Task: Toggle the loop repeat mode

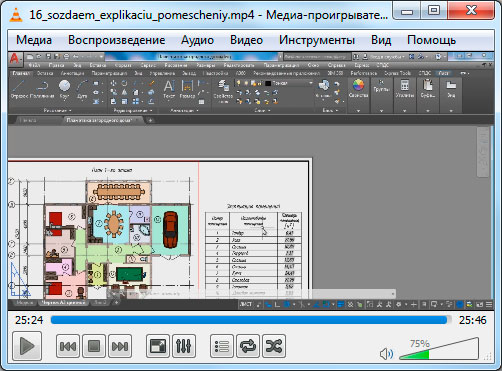Action: tap(248, 346)
